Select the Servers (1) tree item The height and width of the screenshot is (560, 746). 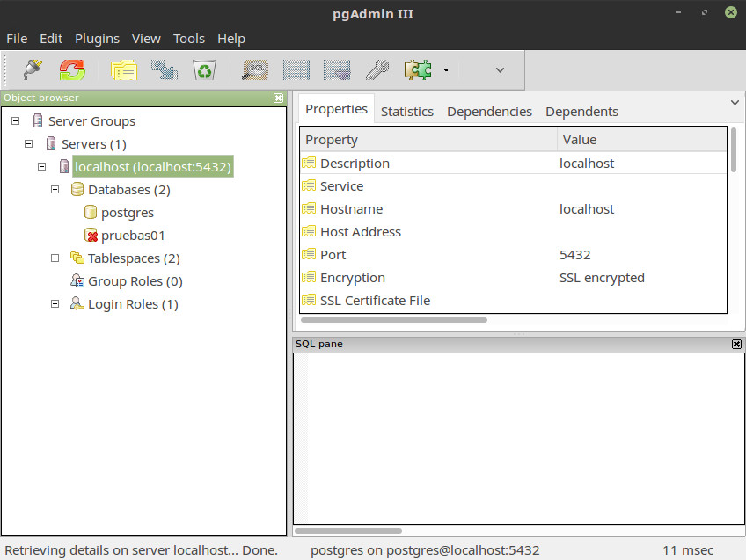click(x=94, y=144)
